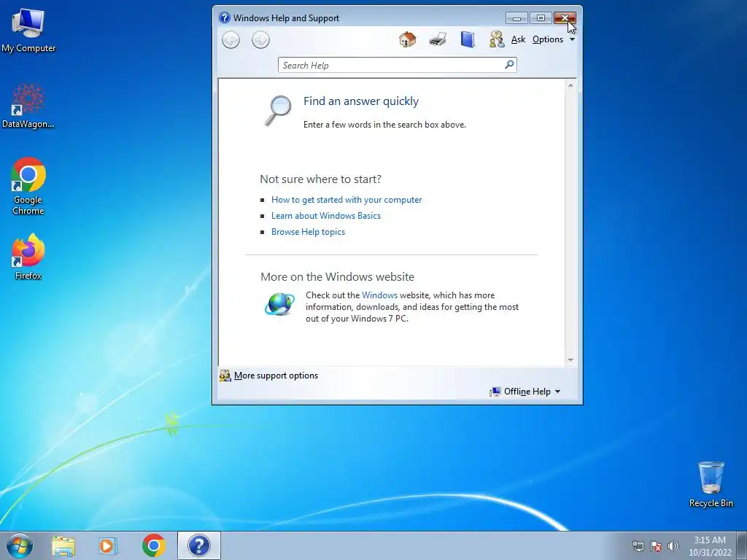747x560 pixels.
Task: Click the Ask support people icon
Action: (x=496, y=39)
